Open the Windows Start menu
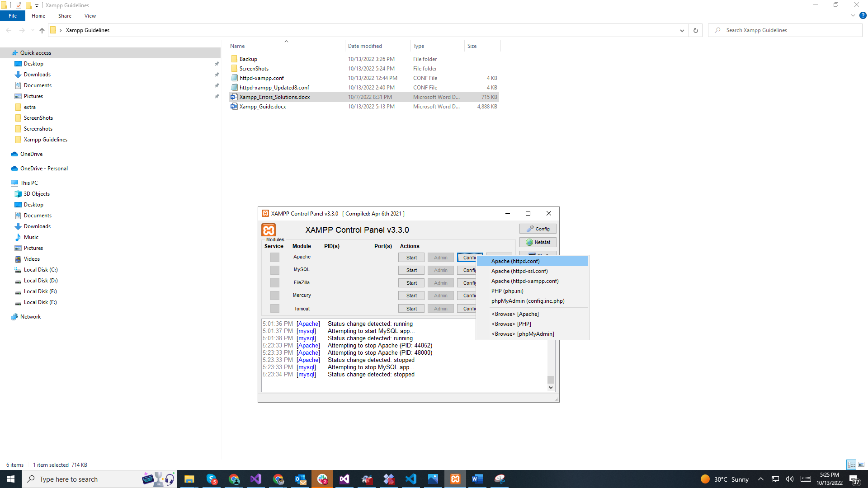Image resolution: width=868 pixels, height=488 pixels. (x=11, y=479)
